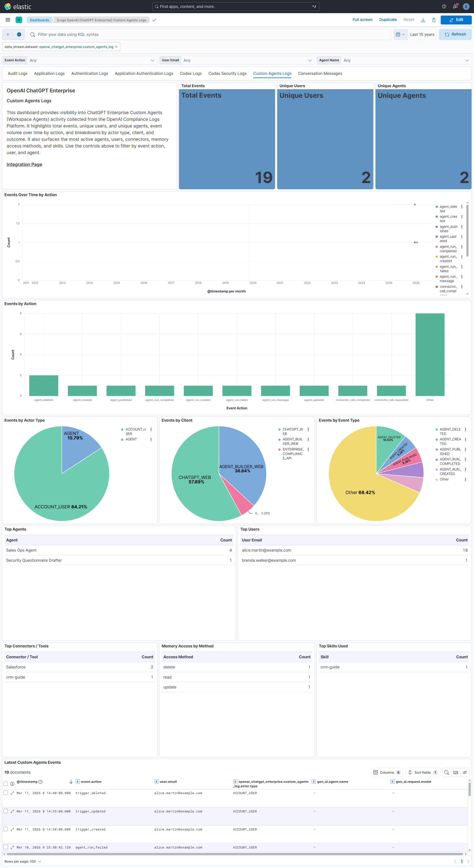Open the date quick menu calendar dropdown
The image size is (474, 868).
pos(400,34)
